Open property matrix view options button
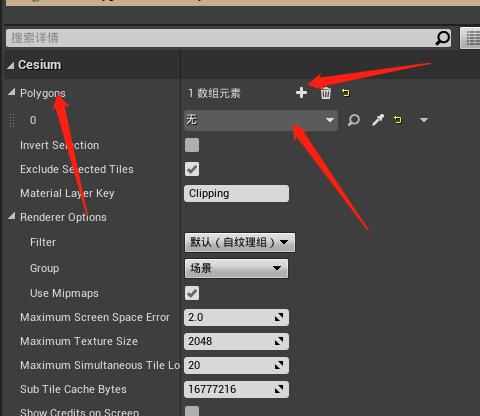Viewport: 480px width, 416px height. [471, 38]
